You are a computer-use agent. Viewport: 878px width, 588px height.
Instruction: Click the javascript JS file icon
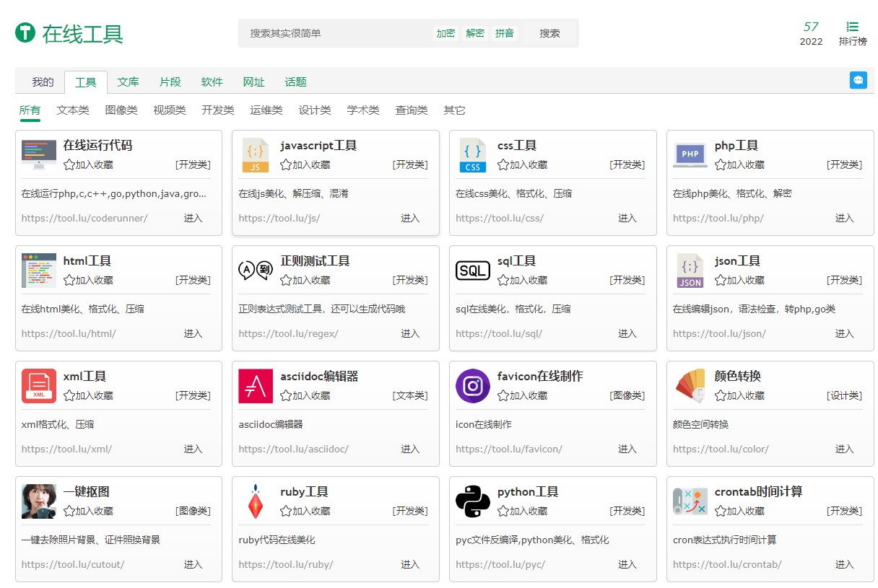pos(256,155)
